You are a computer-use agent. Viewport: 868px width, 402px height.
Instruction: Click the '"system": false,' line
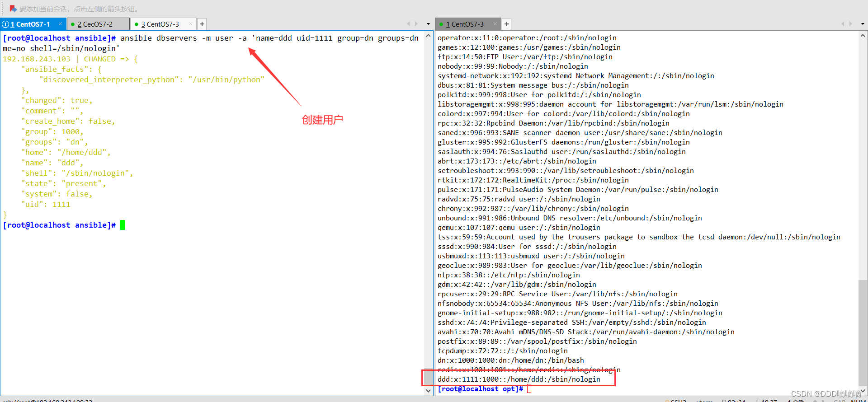coord(57,194)
